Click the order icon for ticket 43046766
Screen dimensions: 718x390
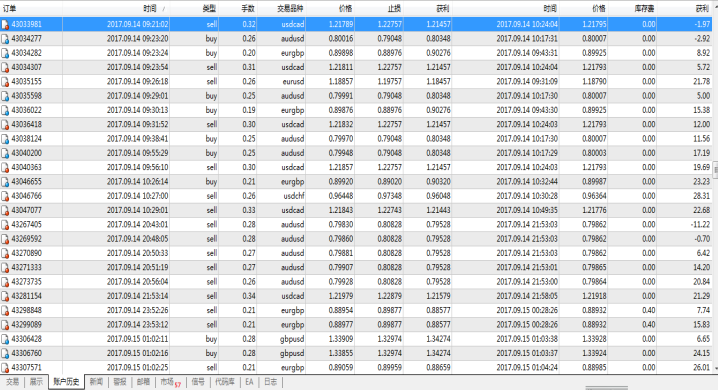pyautogui.click(x=5, y=196)
